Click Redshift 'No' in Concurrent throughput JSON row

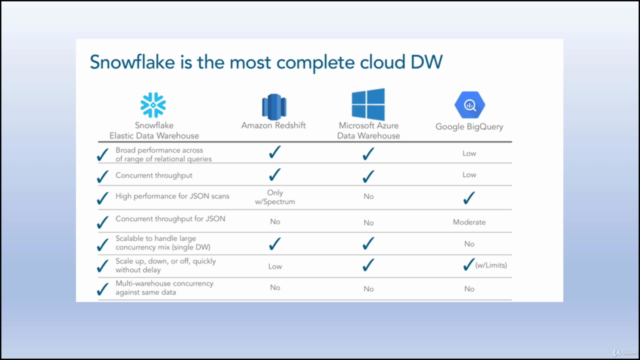pos(275,222)
